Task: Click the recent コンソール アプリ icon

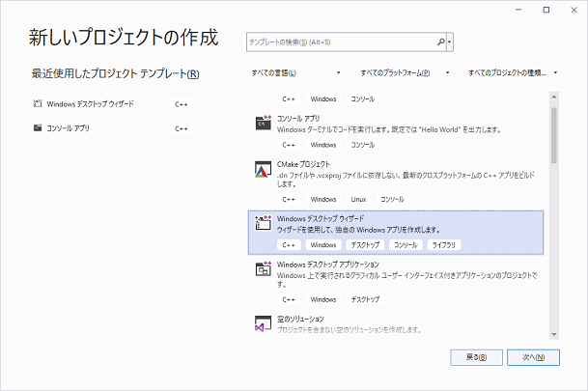Action: coord(38,127)
